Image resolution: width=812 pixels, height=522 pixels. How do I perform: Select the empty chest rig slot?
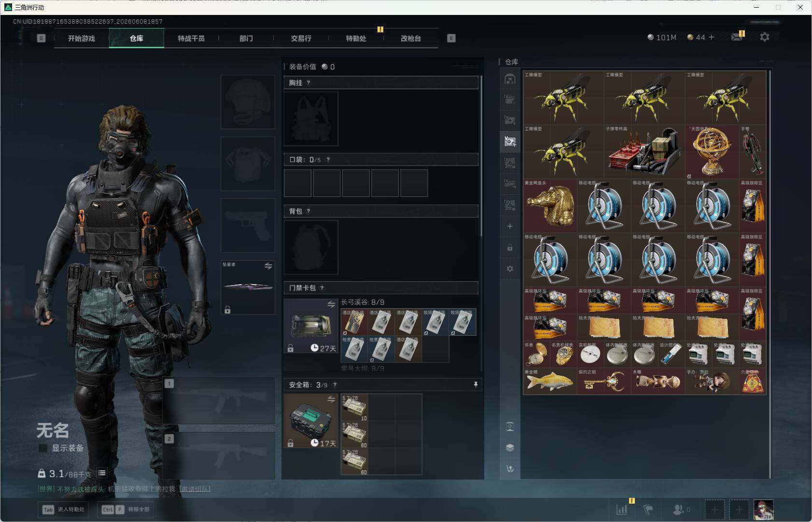point(311,119)
